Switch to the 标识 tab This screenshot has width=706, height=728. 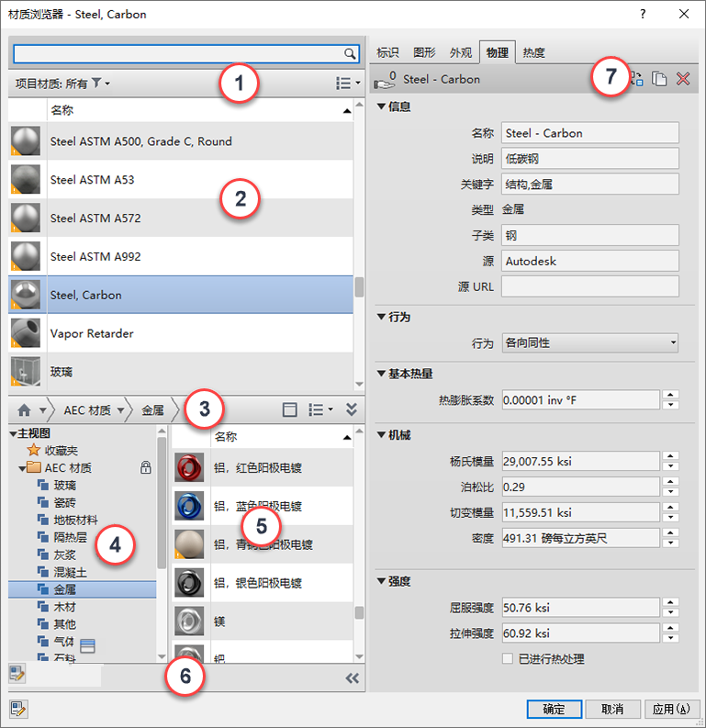387,53
